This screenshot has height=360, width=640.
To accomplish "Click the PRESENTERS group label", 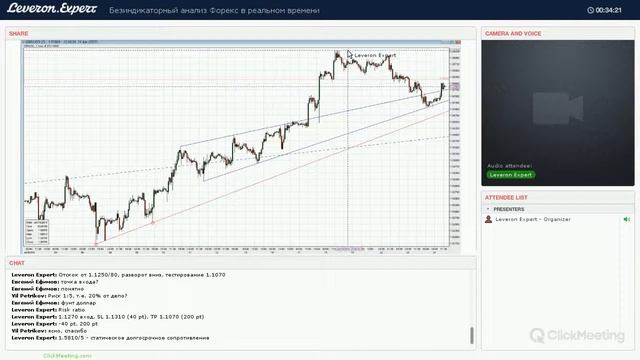I will pyautogui.click(x=509, y=209).
